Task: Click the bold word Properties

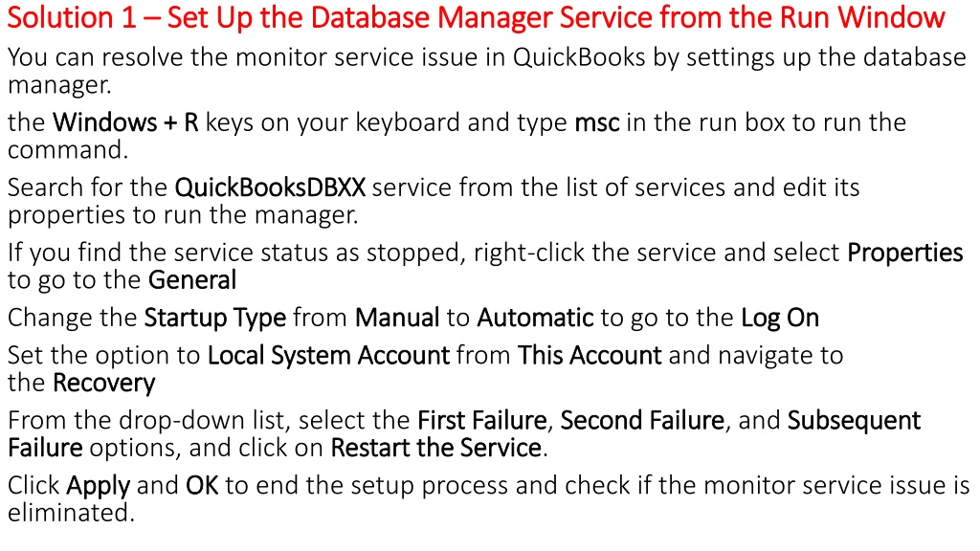Action: point(905,253)
